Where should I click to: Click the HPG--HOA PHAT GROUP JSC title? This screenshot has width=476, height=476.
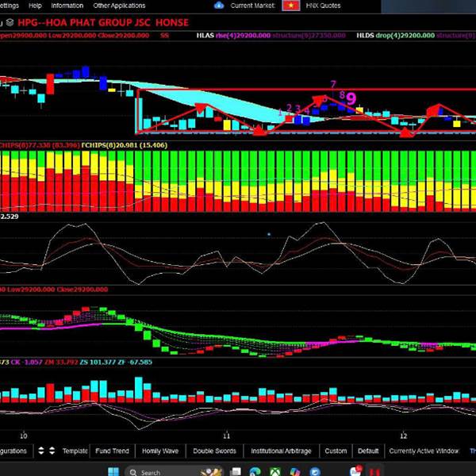pos(103,22)
